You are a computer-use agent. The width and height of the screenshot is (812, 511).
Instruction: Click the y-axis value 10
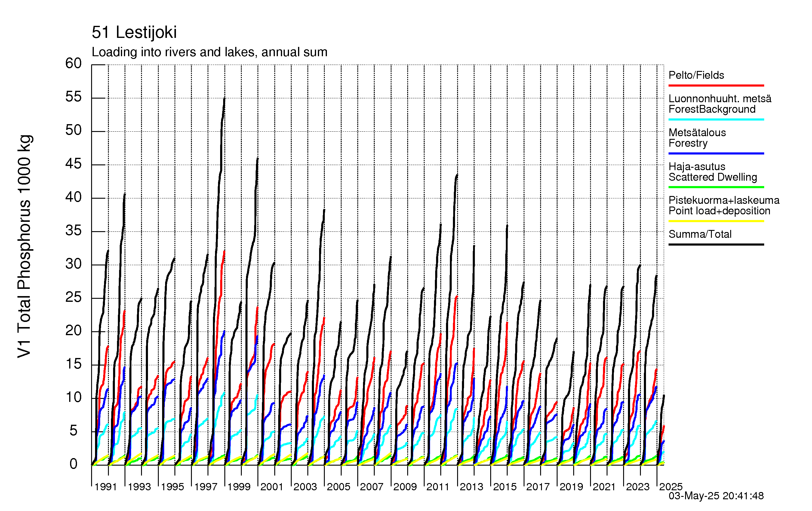73,397
